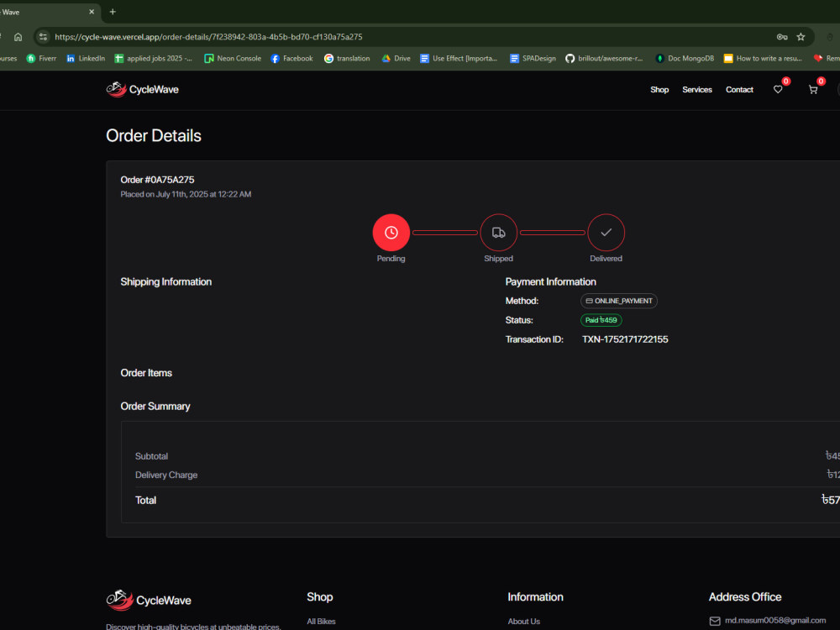Open the applied jobs 2025 bookmark
840x630 pixels.
click(154, 59)
